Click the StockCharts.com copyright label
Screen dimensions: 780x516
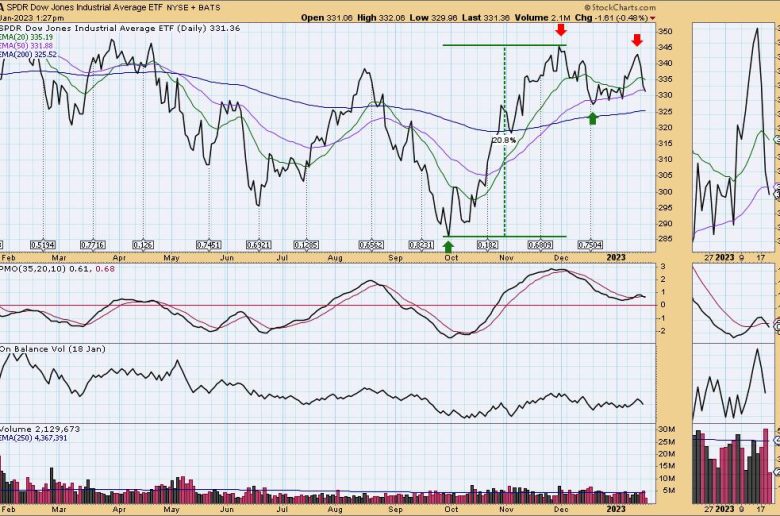point(620,7)
